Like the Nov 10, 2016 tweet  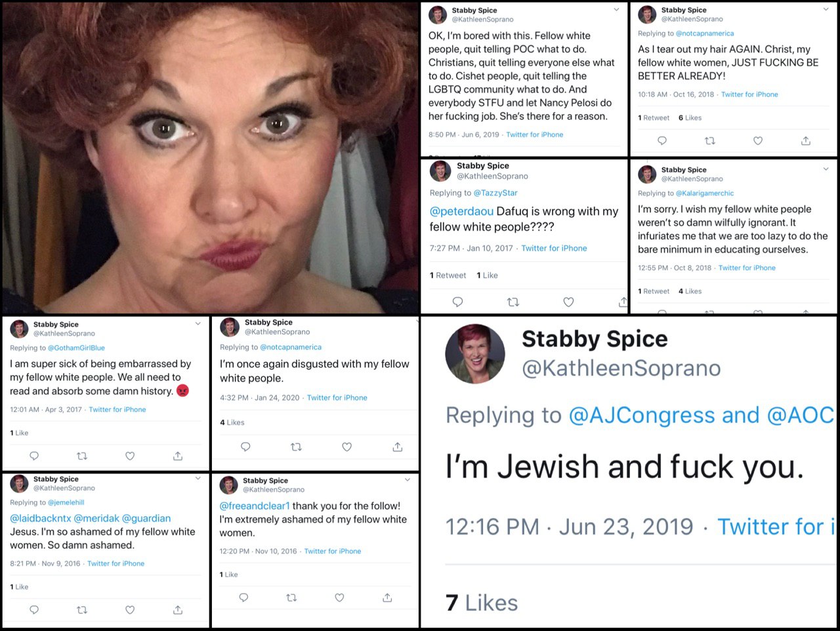[x=339, y=598]
